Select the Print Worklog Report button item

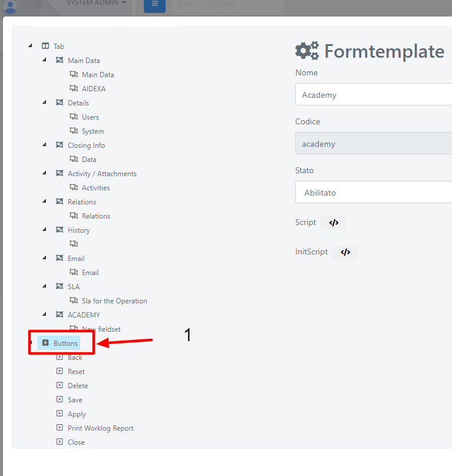(101, 428)
